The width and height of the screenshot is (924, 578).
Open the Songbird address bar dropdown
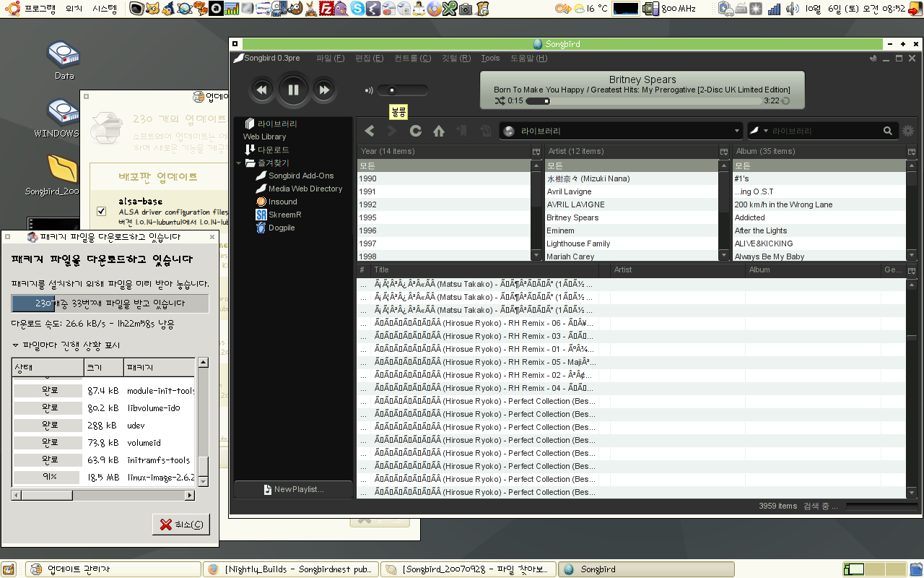tap(736, 131)
